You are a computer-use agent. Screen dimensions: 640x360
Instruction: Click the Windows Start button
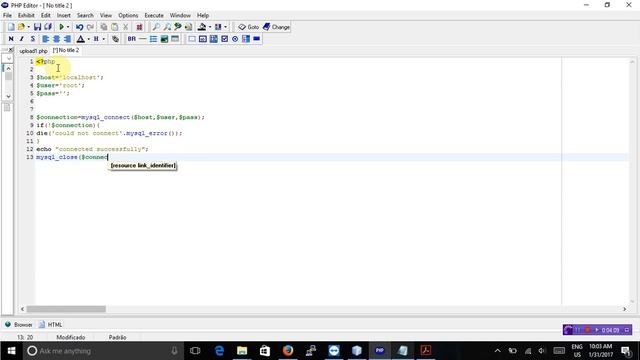click(x=11, y=351)
